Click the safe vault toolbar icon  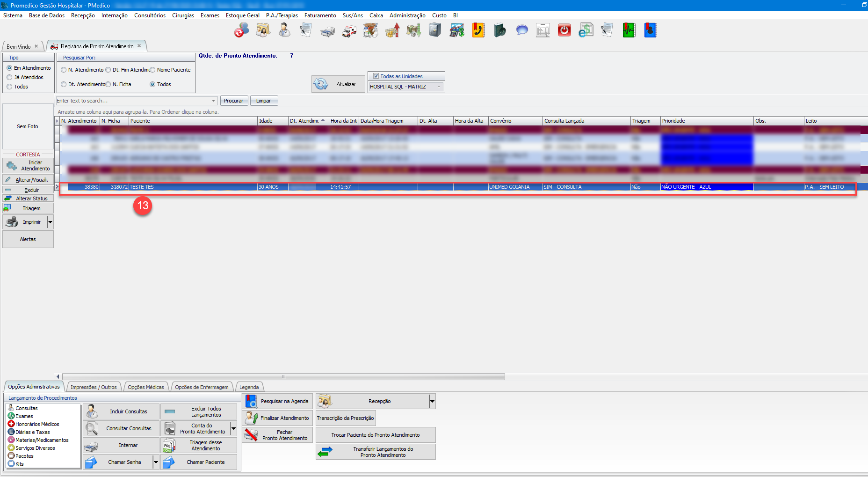point(435,31)
